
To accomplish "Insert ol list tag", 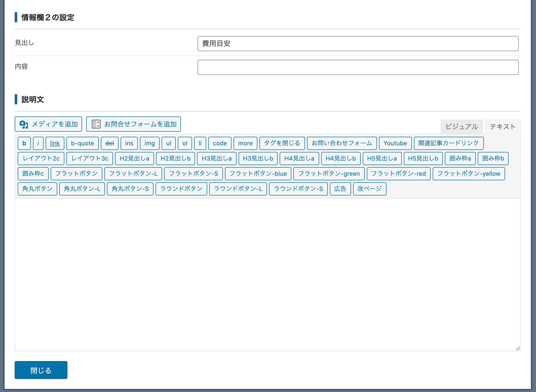I will (x=185, y=143).
